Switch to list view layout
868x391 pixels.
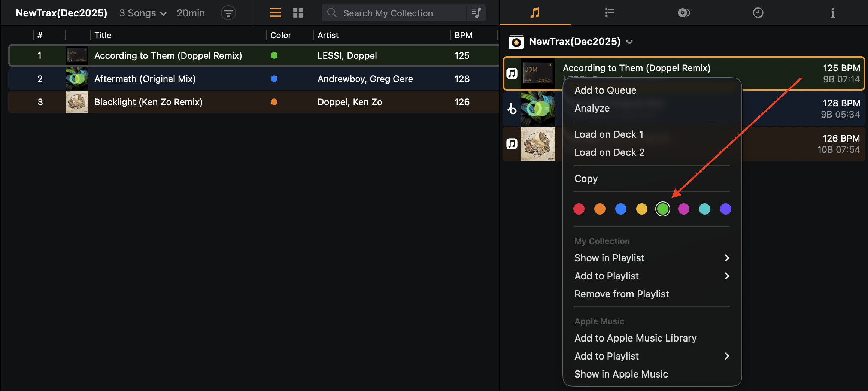pos(275,13)
